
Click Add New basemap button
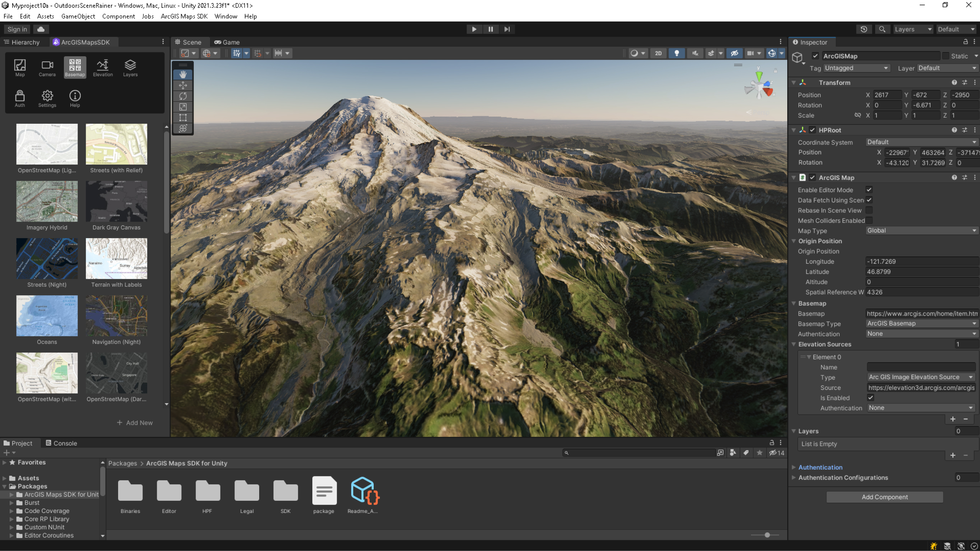coord(135,423)
